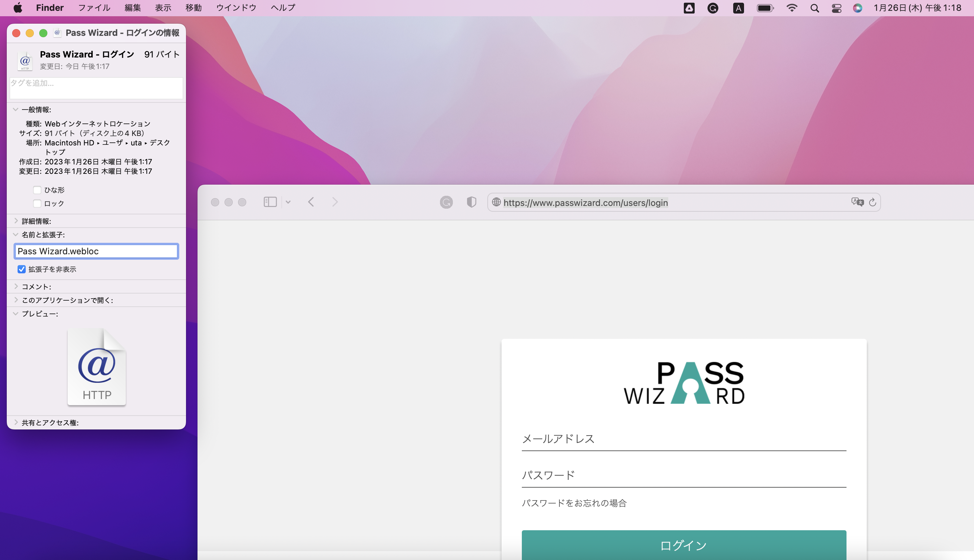Image resolution: width=974 pixels, height=560 pixels.
Task: Click the privacy report shield icon
Action: pyautogui.click(x=471, y=202)
